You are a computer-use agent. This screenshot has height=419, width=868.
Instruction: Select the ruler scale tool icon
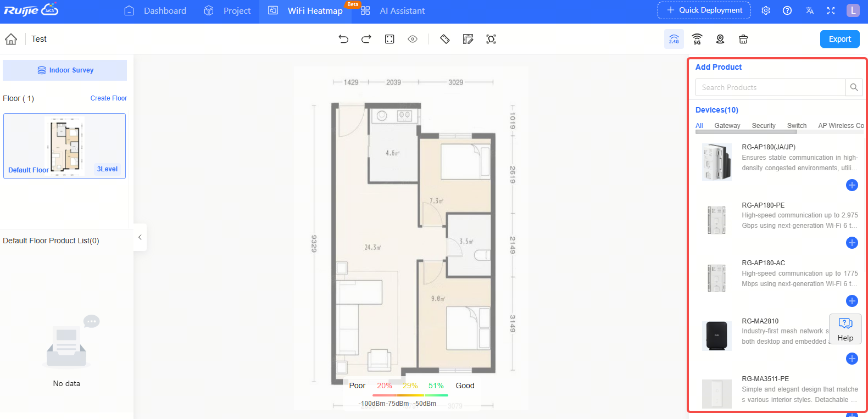(445, 39)
